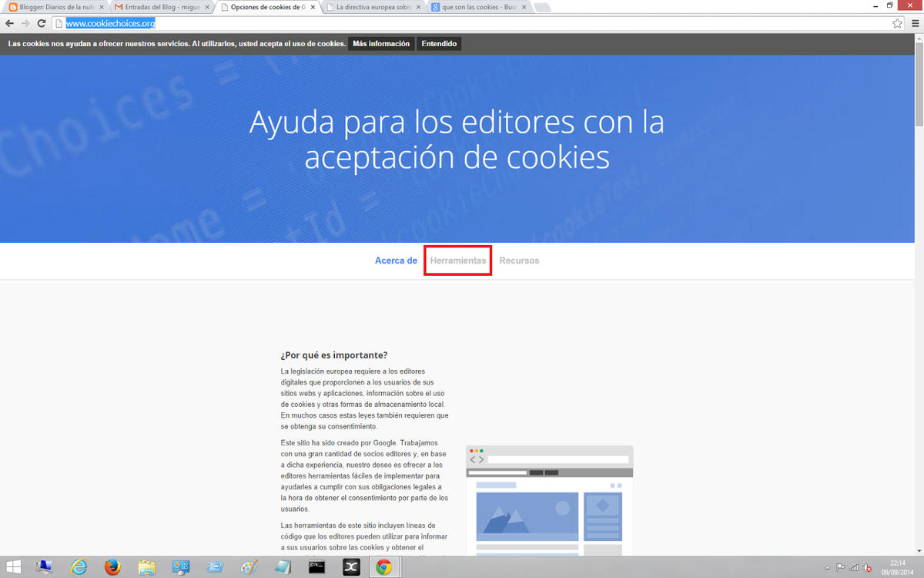
Task: Bookmark this page with the star icon
Action: click(x=897, y=23)
